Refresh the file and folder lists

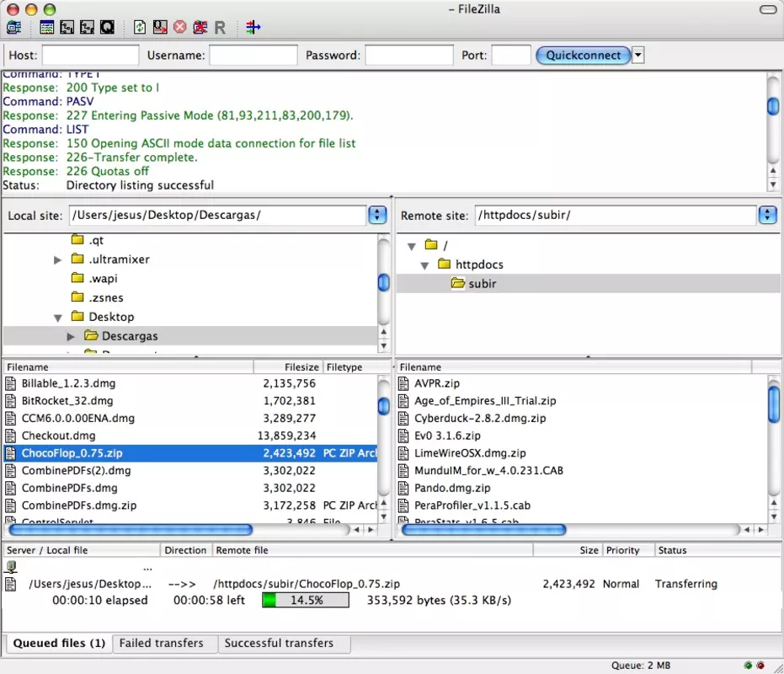[140, 27]
